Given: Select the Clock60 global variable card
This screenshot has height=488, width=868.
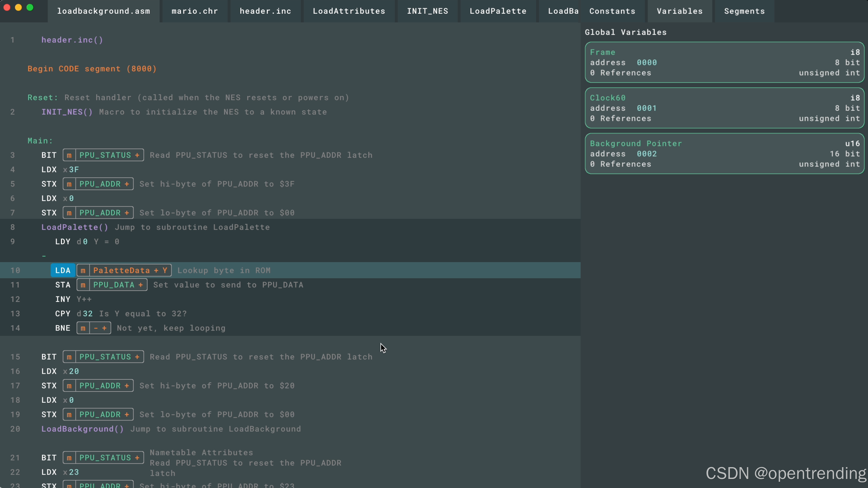Looking at the screenshot, I should [724, 108].
